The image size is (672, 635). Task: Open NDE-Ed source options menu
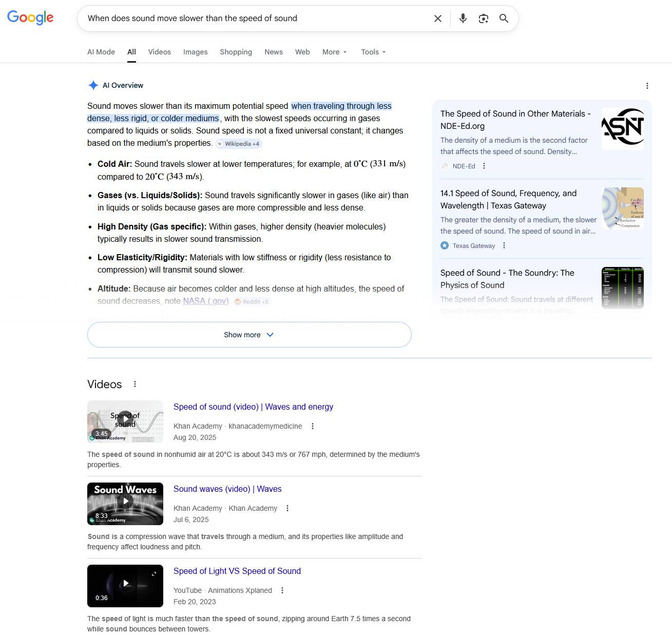click(484, 166)
